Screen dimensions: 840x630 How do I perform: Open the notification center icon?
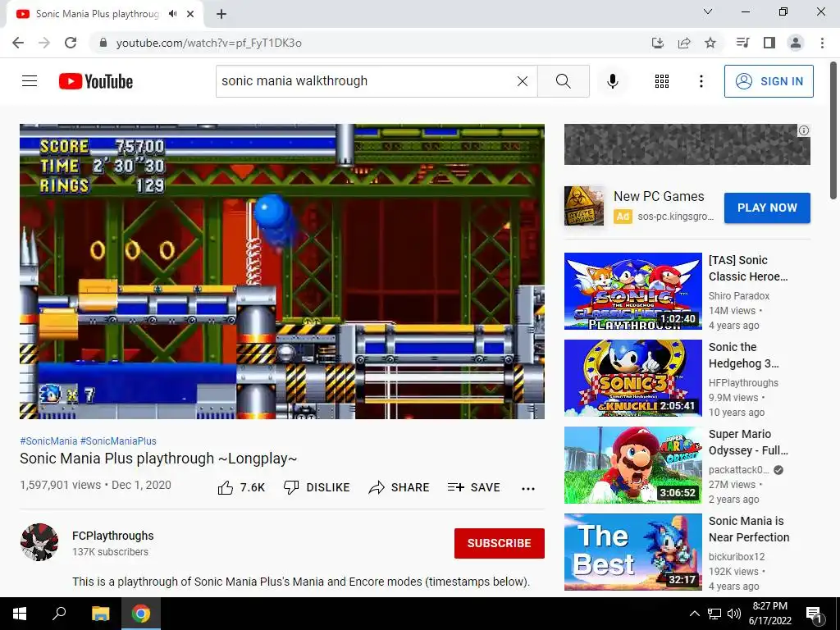(814, 614)
